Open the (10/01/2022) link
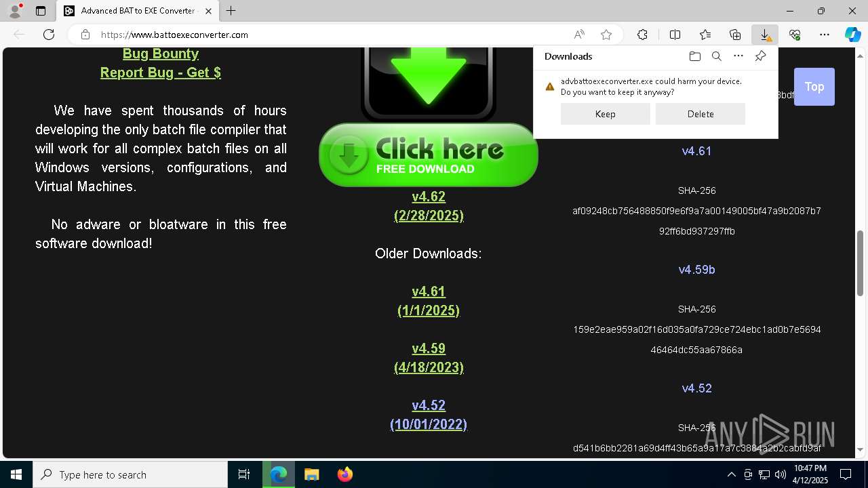868x488 pixels. [429, 424]
